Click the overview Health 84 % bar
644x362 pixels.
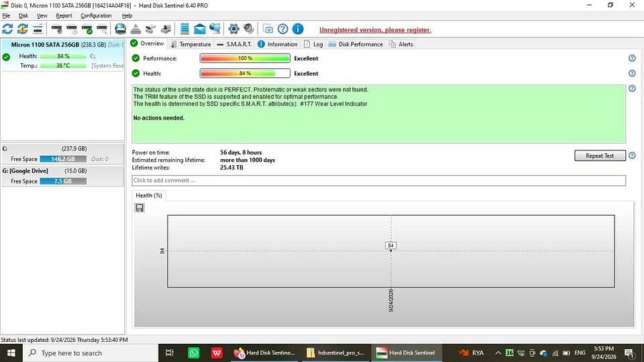pyautogui.click(x=246, y=73)
